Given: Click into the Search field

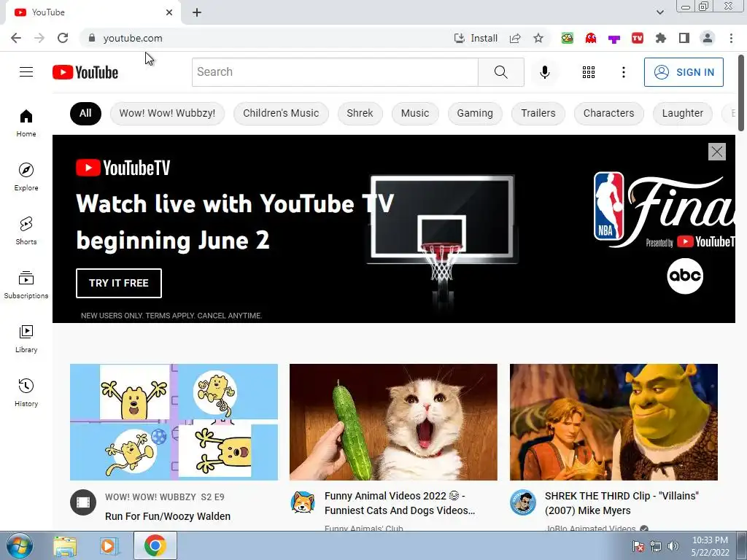Looking at the screenshot, I should click(x=335, y=72).
